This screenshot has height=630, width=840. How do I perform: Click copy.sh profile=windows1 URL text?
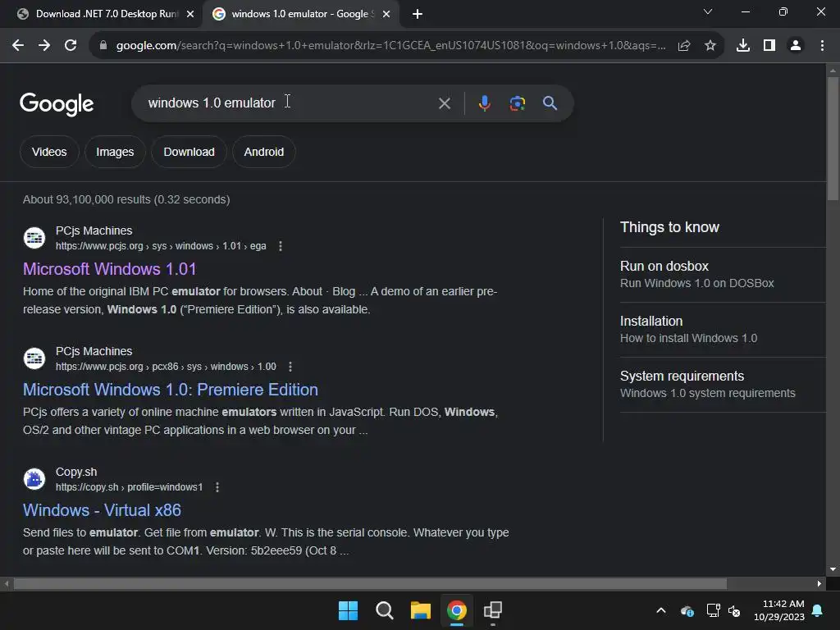[x=129, y=487]
